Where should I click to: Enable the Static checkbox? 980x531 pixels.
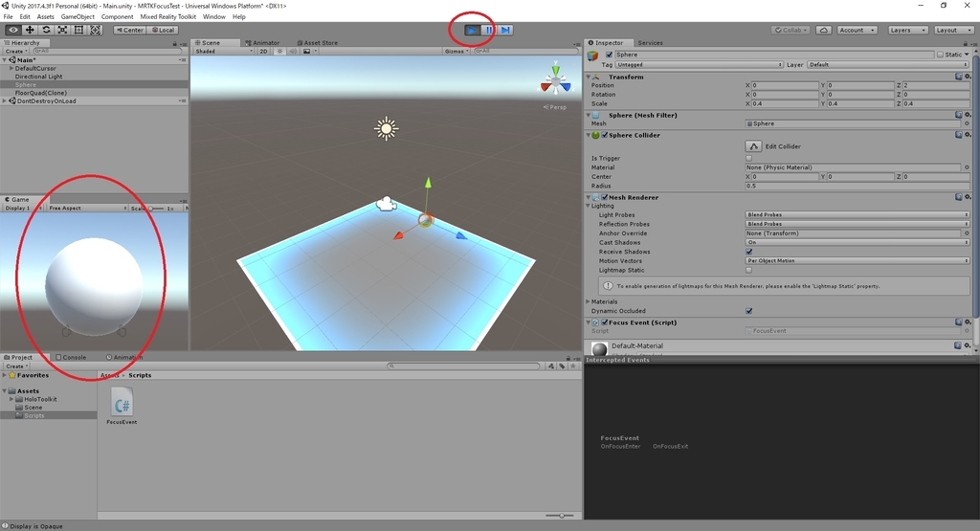pos(940,55)
